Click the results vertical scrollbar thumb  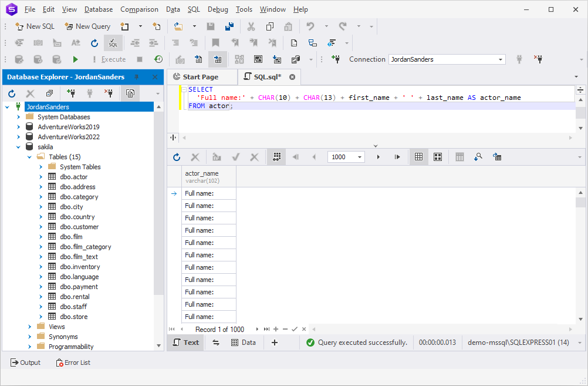click(580, 203)
